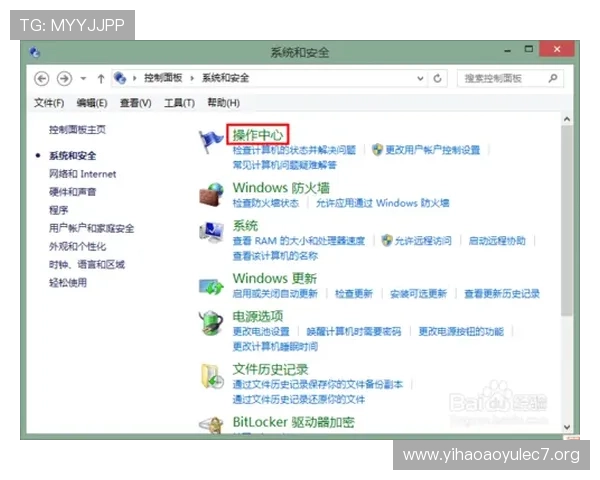
Task: Open 电源选项 heading
Action: click(258, 316)
